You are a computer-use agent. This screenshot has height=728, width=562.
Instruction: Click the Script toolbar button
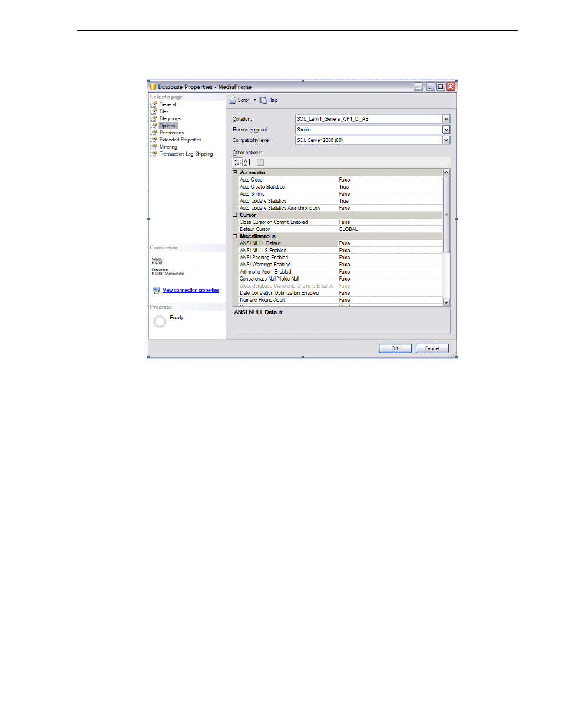[x=240, y=100]
